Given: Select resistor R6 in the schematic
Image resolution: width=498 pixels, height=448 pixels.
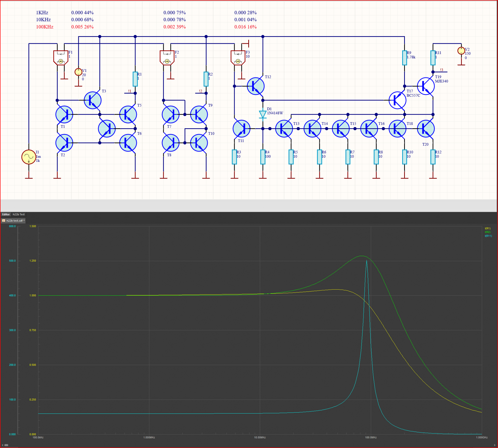Looking at the screenshot, I should pos(319,157).
